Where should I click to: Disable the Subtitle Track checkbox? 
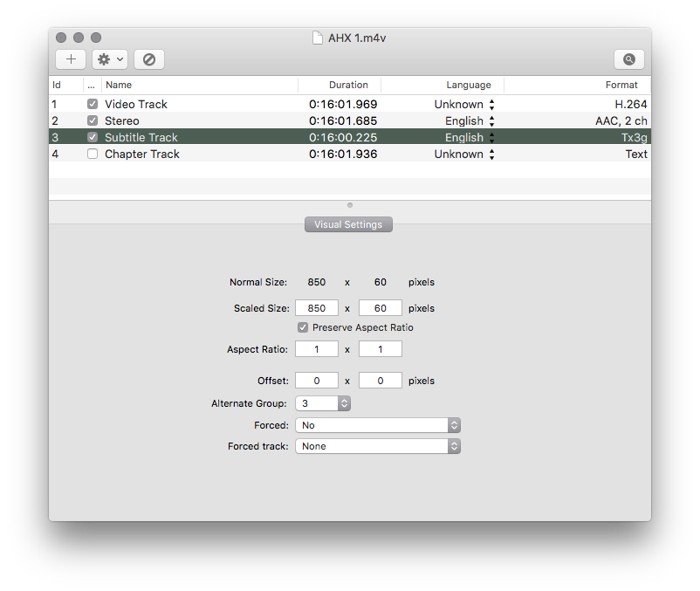93,137
